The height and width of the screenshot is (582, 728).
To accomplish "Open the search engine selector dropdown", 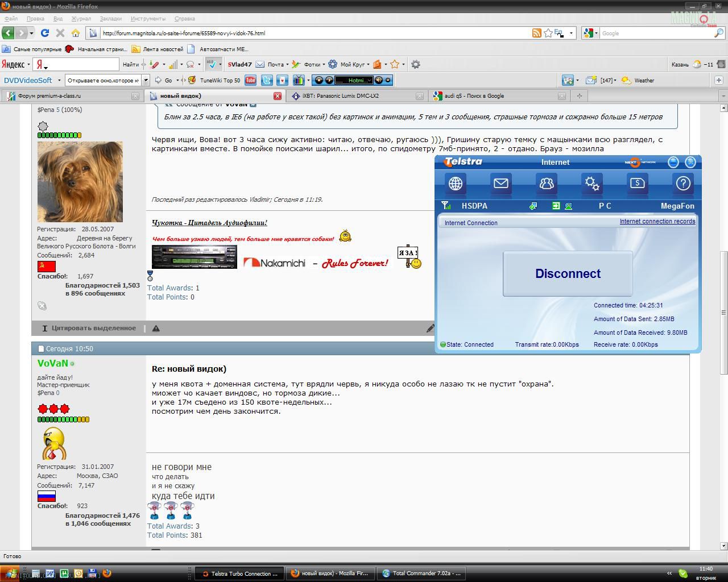I will click(x=595, y=33).
